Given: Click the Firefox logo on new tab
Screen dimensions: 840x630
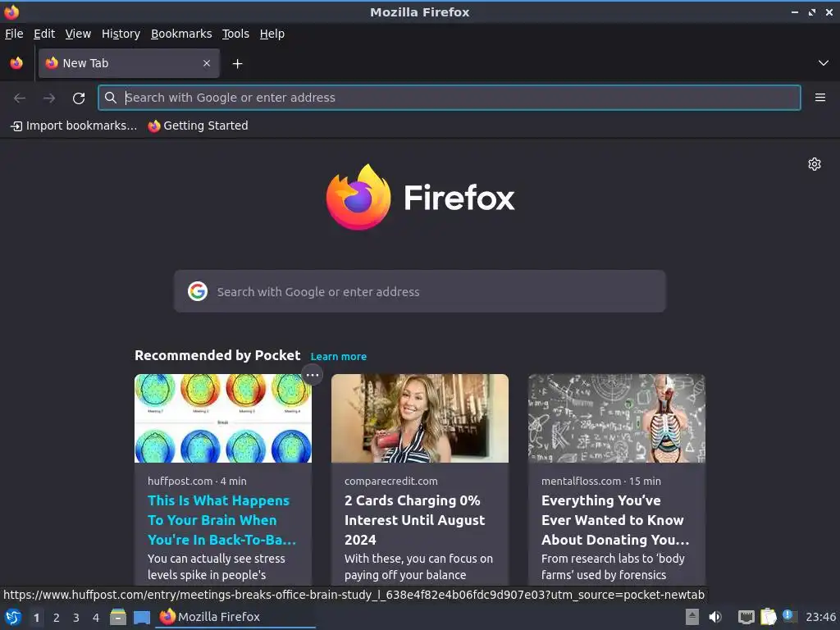Looking at the screenshot, I should point(420,197).
